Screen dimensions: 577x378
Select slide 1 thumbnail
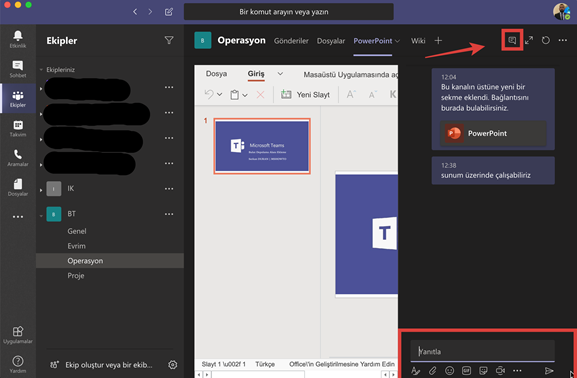click(262, 146)
